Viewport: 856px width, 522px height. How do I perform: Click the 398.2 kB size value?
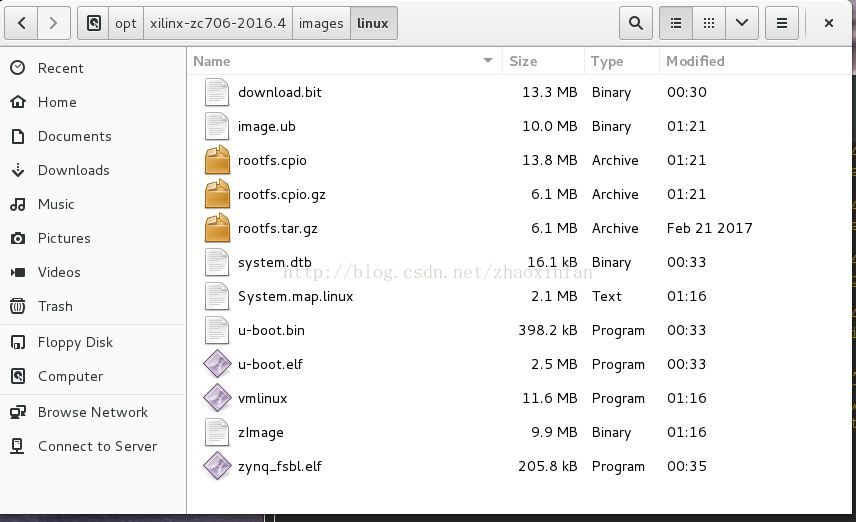[x=548, y=330]
